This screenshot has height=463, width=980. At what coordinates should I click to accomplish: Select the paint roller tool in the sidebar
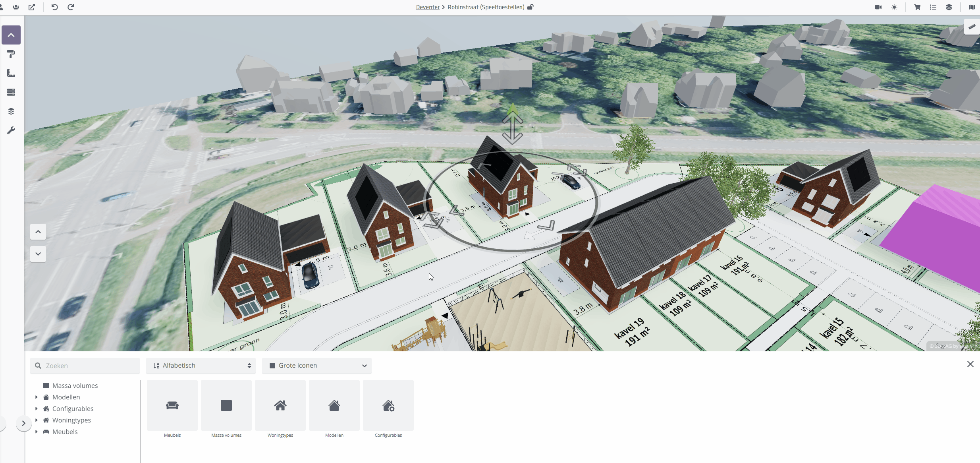click(x=11, y=54)
